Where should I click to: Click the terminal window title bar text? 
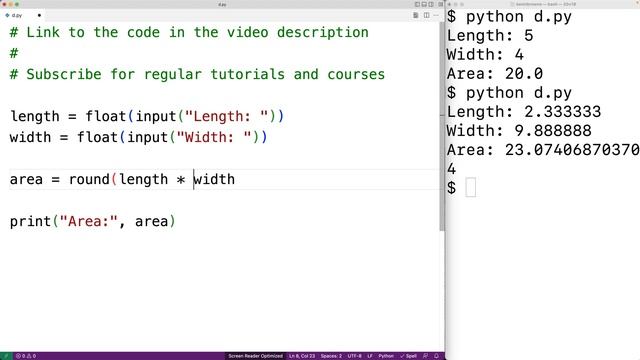tap(545, 4)
